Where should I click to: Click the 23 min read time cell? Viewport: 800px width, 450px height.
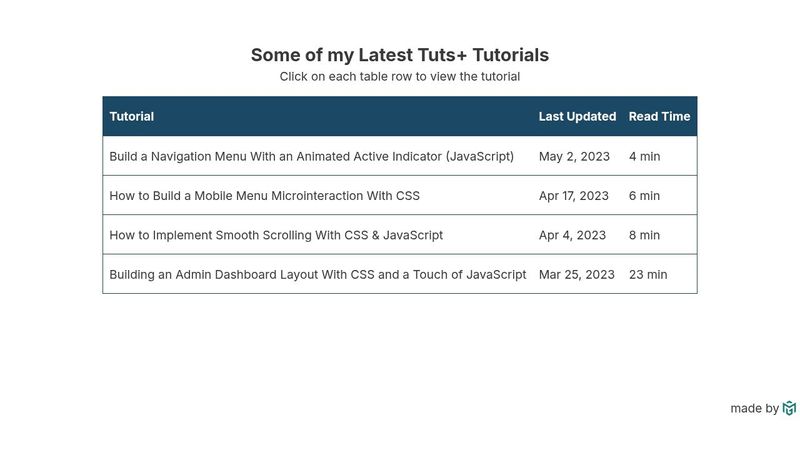[648, 274]
